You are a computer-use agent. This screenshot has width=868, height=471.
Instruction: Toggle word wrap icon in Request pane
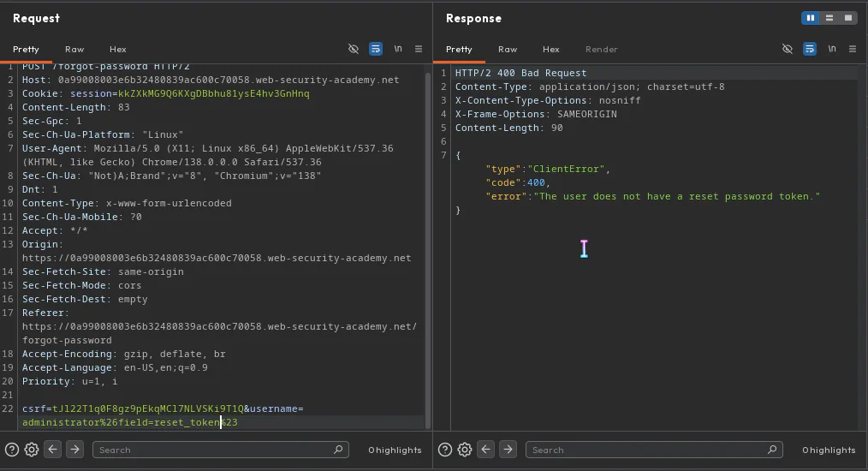375,49
